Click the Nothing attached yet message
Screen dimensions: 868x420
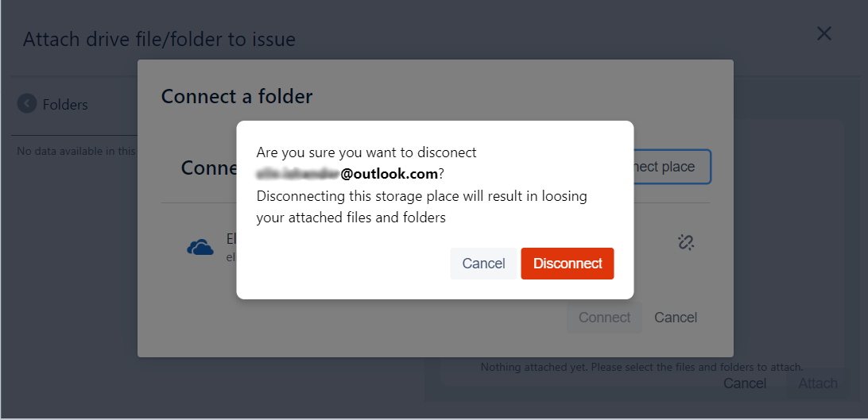(x=641, y=368)
